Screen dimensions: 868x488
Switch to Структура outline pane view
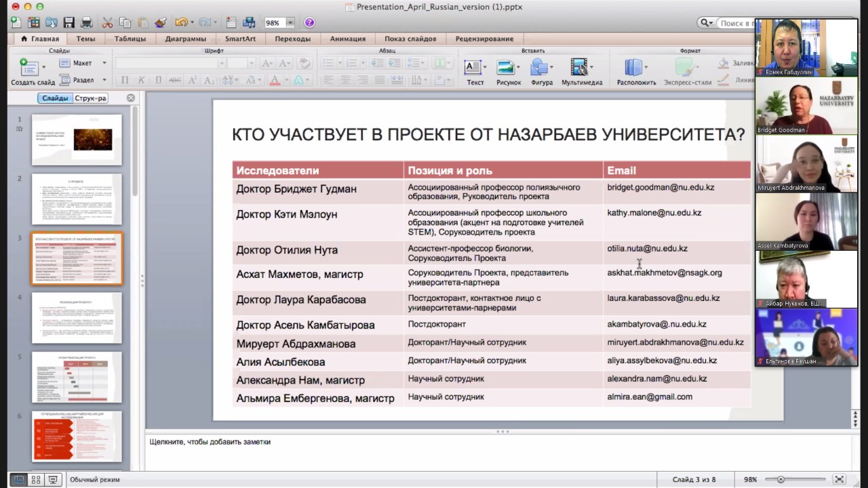pos(90,98)
